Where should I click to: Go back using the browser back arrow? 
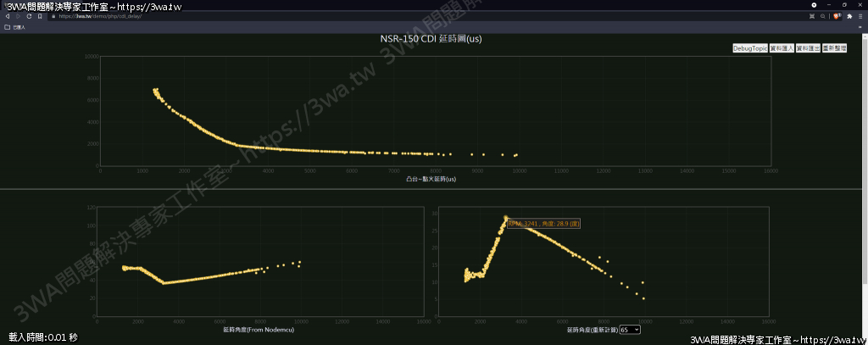(8, 16)
